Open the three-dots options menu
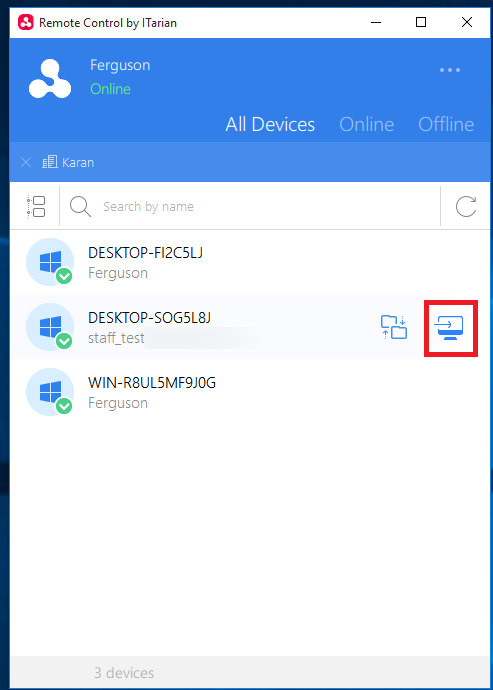Image resolution: width=493 pixels, height=690 pixels. tap(450, 70)
